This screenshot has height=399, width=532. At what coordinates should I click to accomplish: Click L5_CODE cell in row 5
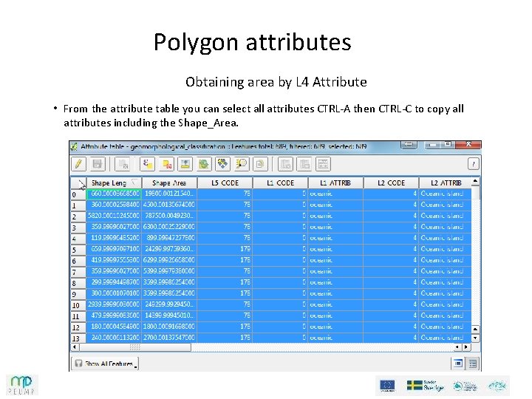[x=225, y=249]
